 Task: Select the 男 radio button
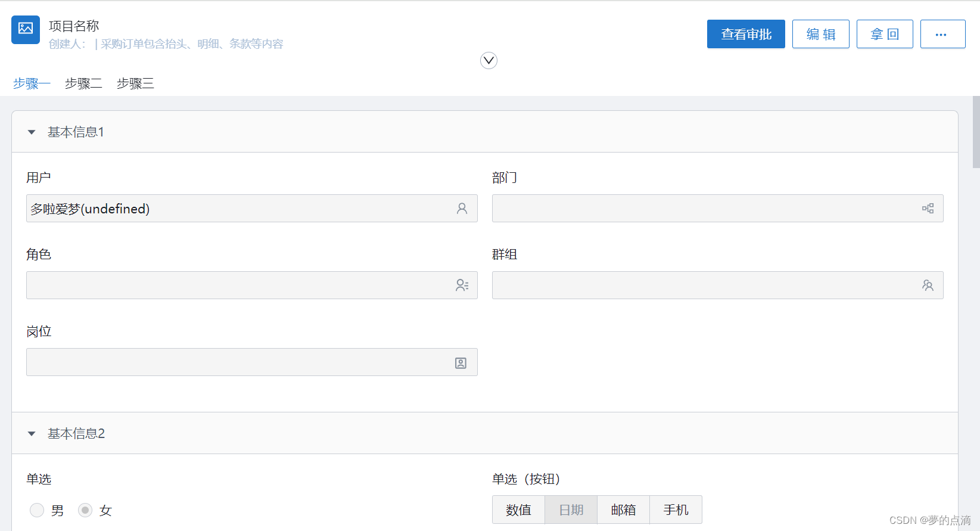coord(37,510)
